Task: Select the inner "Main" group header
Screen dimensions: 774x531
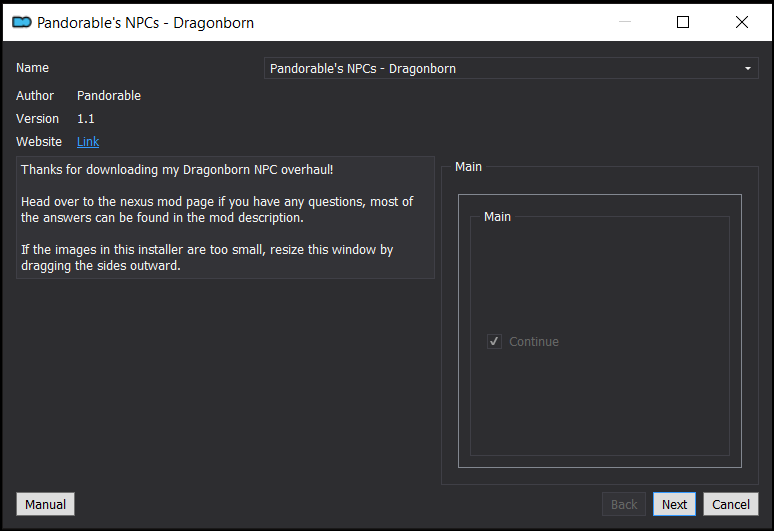Action: coord(497,217)
